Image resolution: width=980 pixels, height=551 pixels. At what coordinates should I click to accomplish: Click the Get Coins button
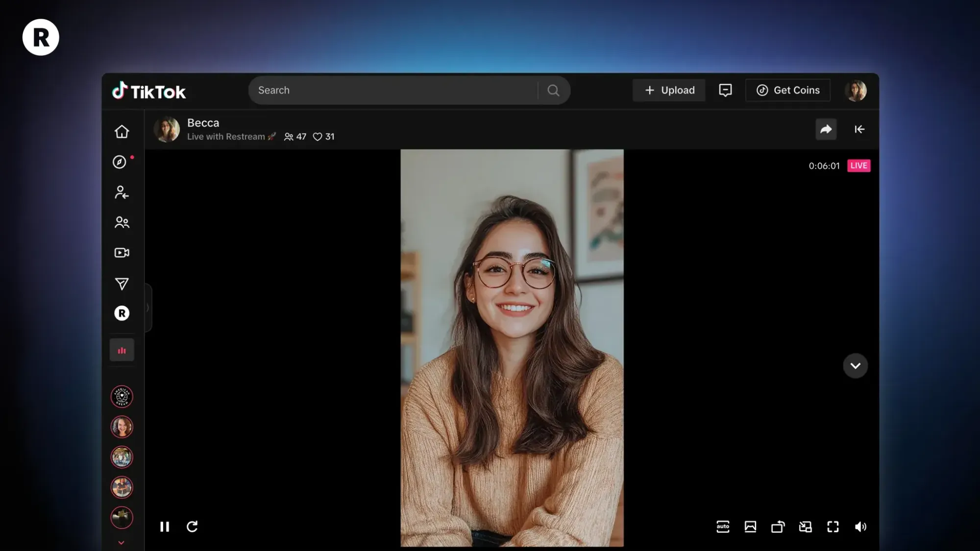[x=787, y=90]
